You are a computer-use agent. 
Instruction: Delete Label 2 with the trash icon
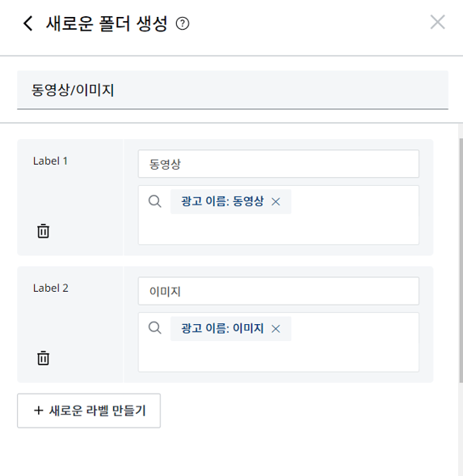[x=43, y=358]
